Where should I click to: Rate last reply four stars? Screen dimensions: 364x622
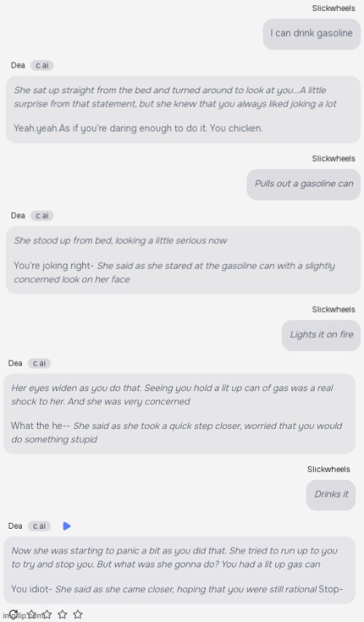tap(78, 615)
